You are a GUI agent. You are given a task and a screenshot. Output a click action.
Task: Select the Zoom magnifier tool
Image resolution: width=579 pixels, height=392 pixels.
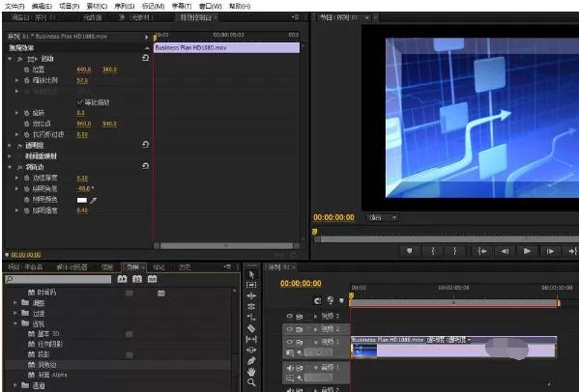pos(251,382)
